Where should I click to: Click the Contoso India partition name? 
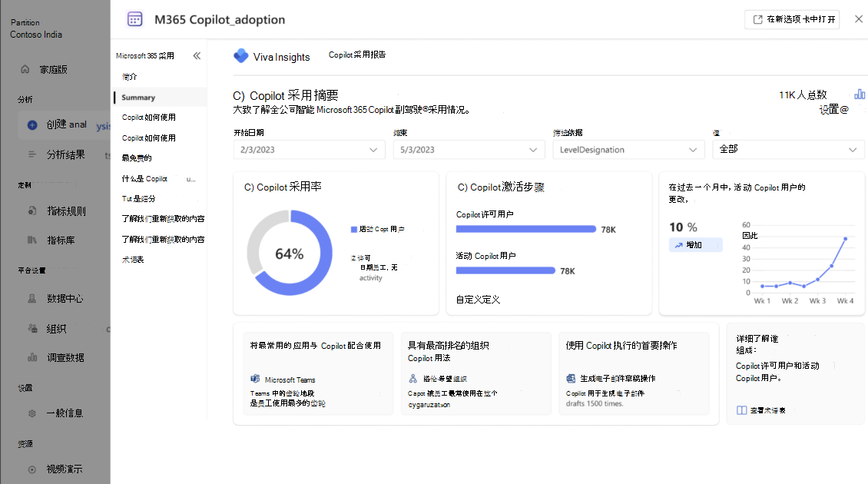pyautogui.click(x=36, y=35)
